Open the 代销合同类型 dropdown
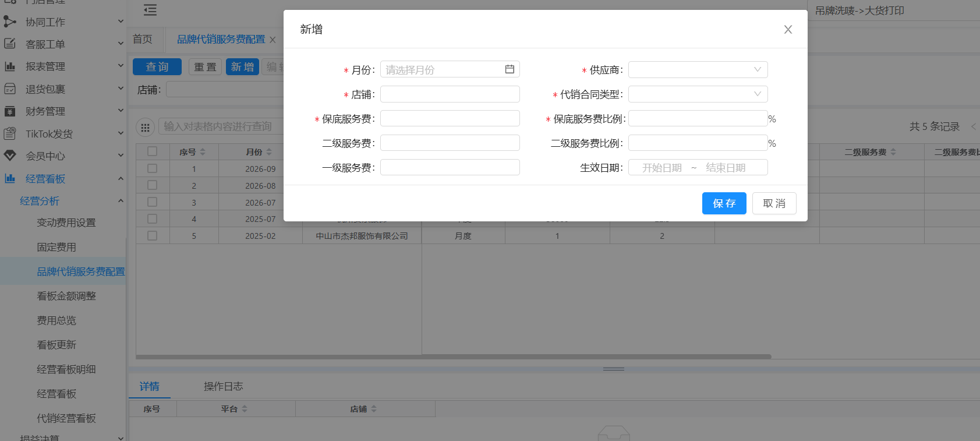 coord(698,94)
